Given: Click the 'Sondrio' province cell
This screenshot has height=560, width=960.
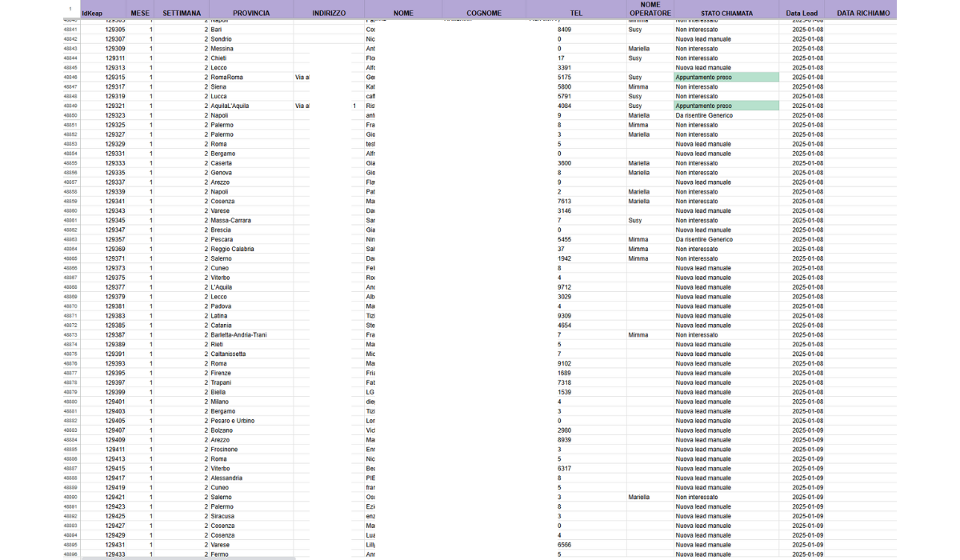Looking at the screenshot, I should (251, 39).
